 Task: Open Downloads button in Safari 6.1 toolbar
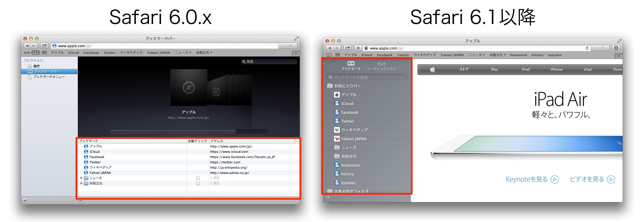point(616,48)
